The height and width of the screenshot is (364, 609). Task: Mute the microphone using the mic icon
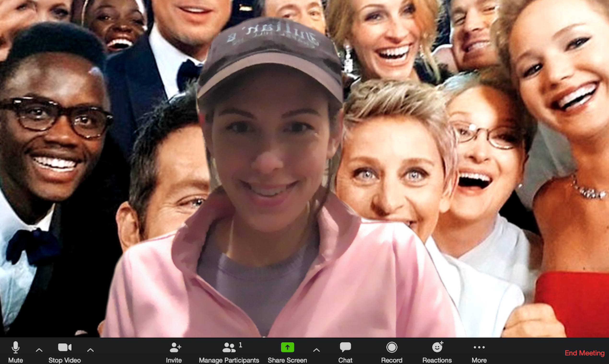tap(16, 347)
